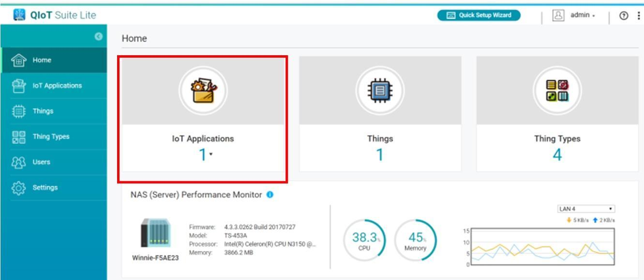
Task: Open the three-dot more options menu
Action: 639,16
